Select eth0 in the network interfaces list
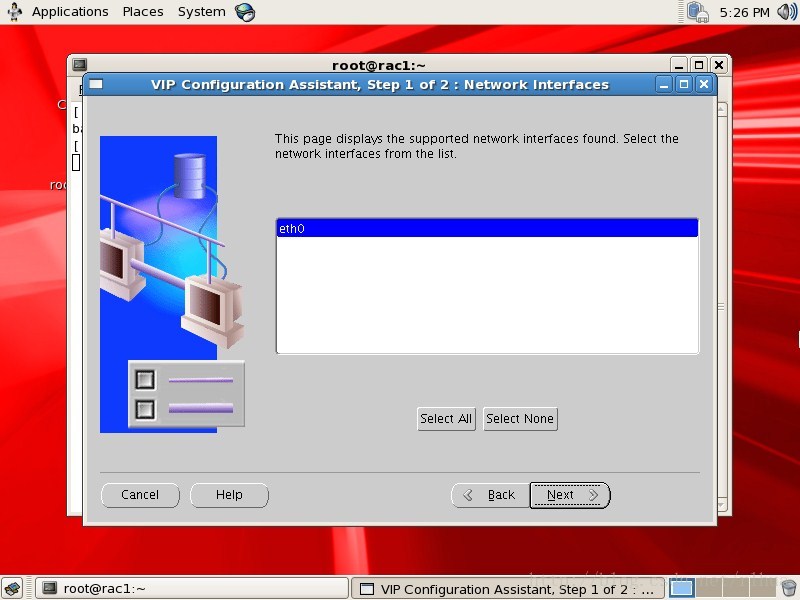The height and width of the screenshot is (600, 800). 487,229
